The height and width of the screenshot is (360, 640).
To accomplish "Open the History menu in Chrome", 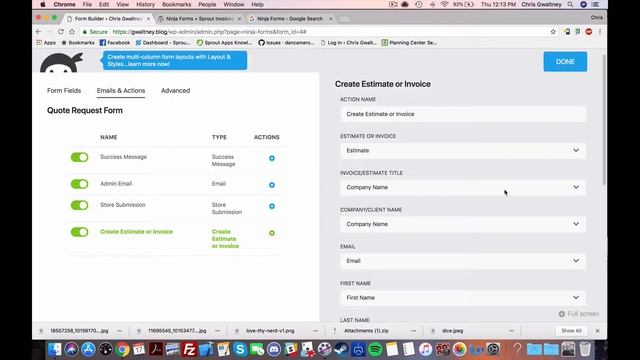I will tap(145, 4).
